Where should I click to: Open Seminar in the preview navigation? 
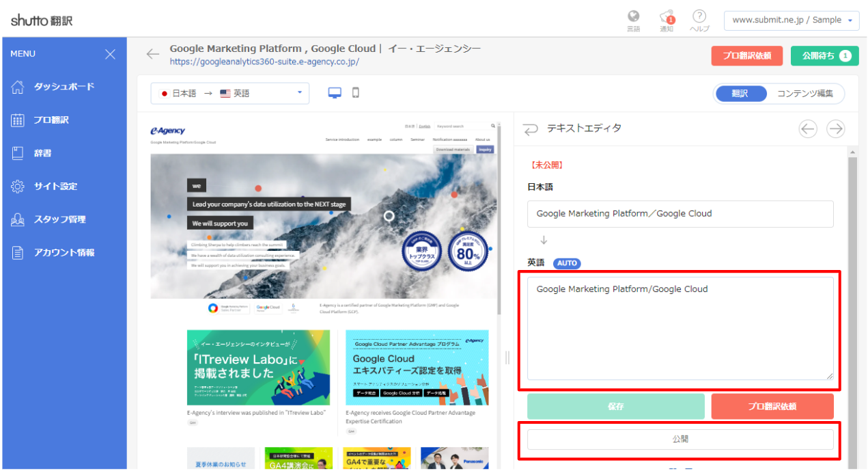click(x=417, y=139)
